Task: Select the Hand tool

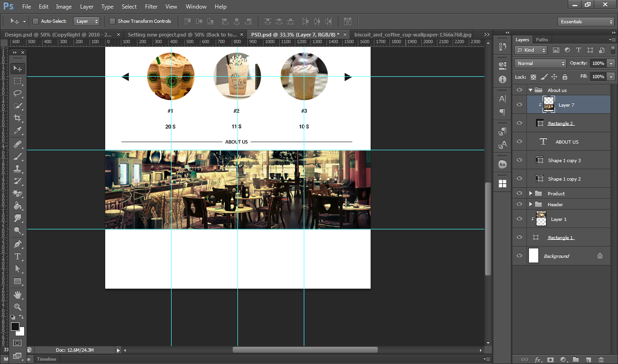Action: [18, 294]
